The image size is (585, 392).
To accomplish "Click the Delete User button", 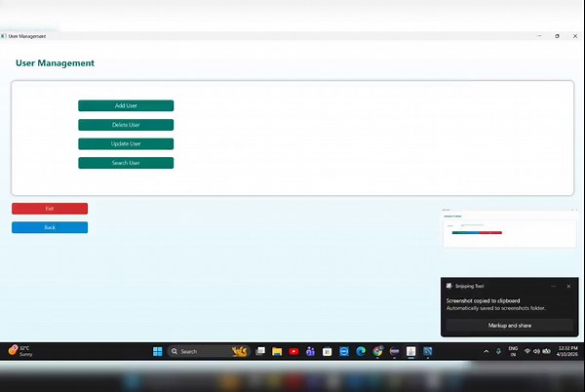I will (126, 125).
